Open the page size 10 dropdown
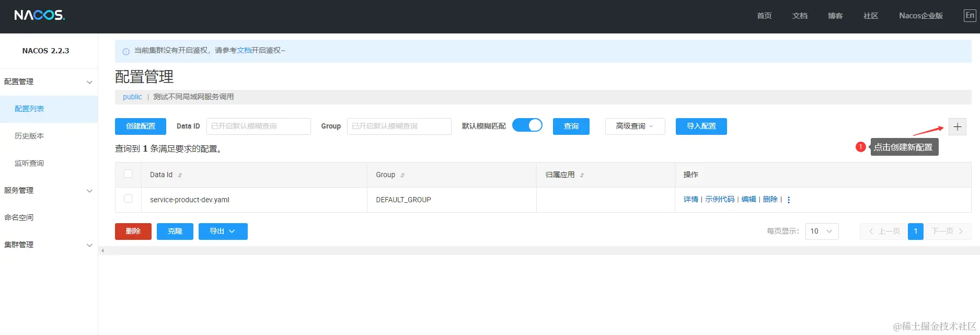The height and width of the screenshot is (335, 980). pos(822,232)
